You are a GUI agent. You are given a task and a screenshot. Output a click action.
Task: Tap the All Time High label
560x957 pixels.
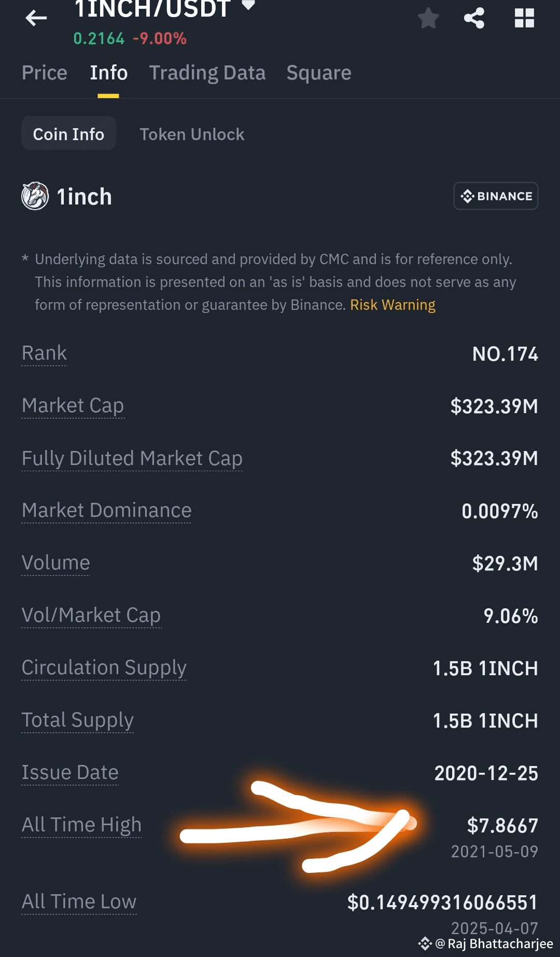point(81,824)
